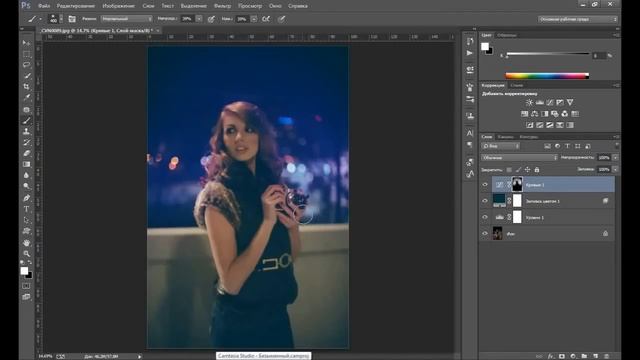Toggle lock all for layer

point(537,169)
